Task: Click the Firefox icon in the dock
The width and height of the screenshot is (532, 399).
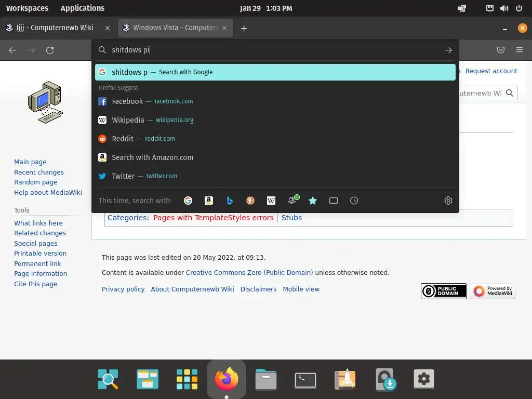Action: (227, 379)
